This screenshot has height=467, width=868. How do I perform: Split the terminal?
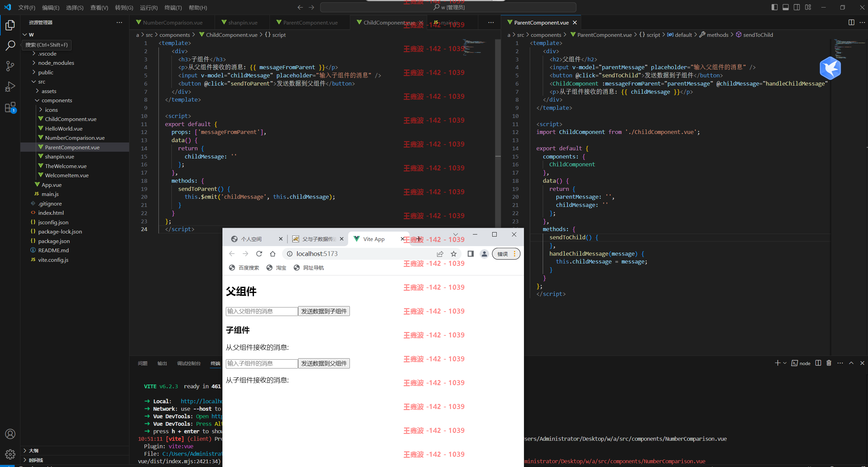818,363
